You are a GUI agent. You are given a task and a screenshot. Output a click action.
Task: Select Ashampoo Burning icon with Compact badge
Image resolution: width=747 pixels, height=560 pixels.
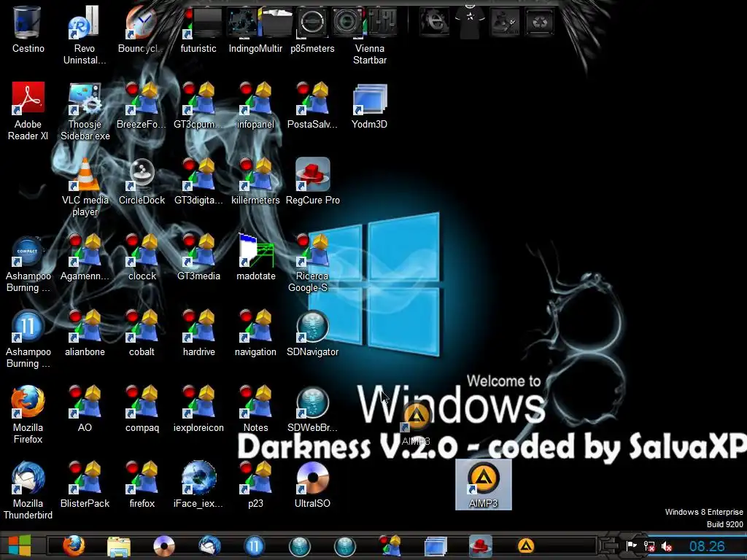[x=28, y=262]
